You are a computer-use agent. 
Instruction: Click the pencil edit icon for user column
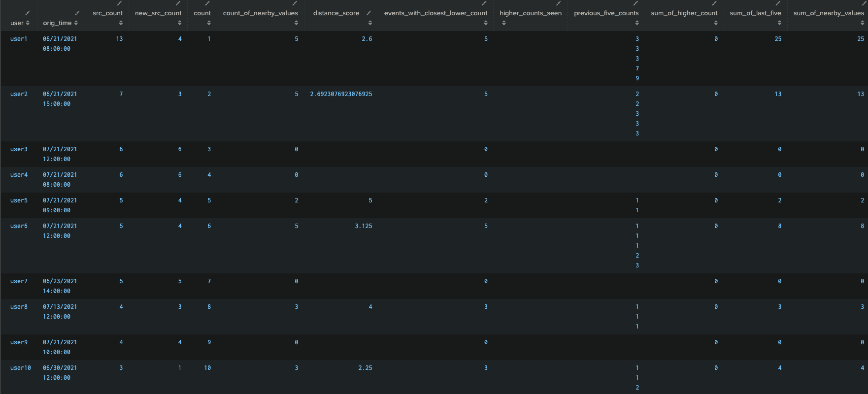pyautogui.click(x=28, y=13)
